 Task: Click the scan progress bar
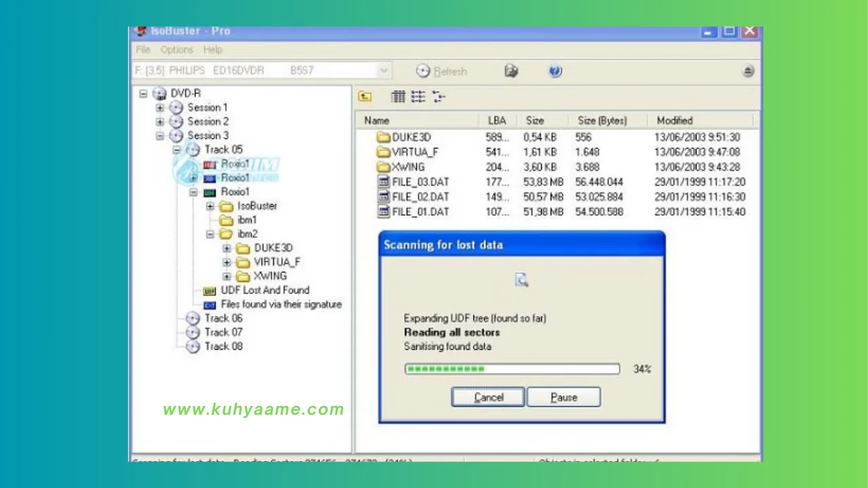(512, 369)
